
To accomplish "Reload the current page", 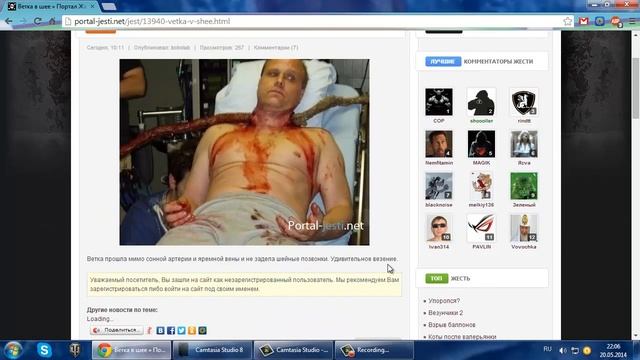I will coord(38,21).
